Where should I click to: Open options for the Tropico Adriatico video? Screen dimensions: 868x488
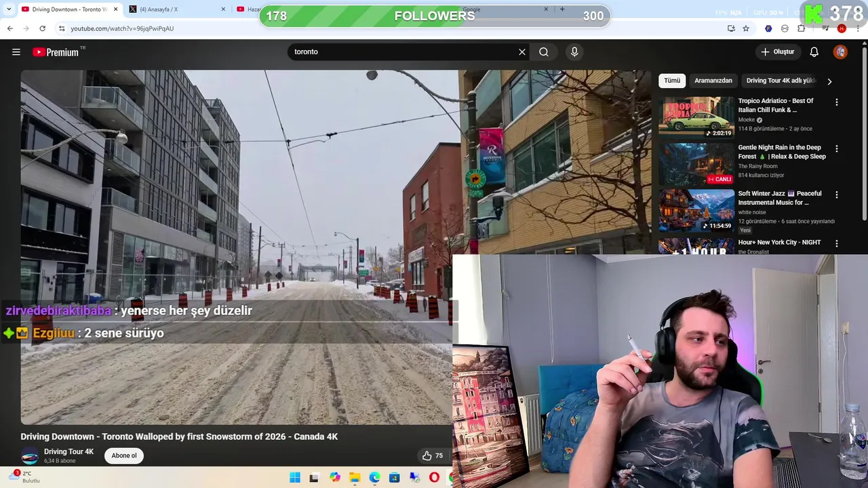(x=836, y=102)
